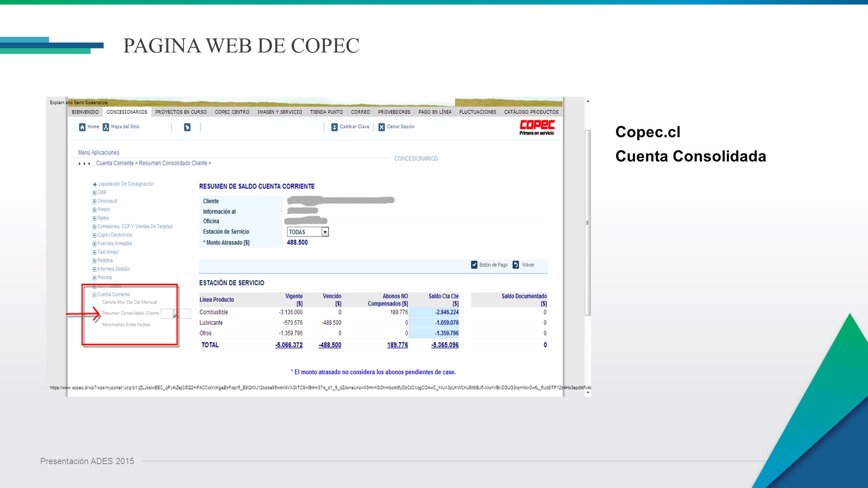Open the Resumen Consolidado Cliente link
Screen dimensions: 868x488
pos(131,313)
